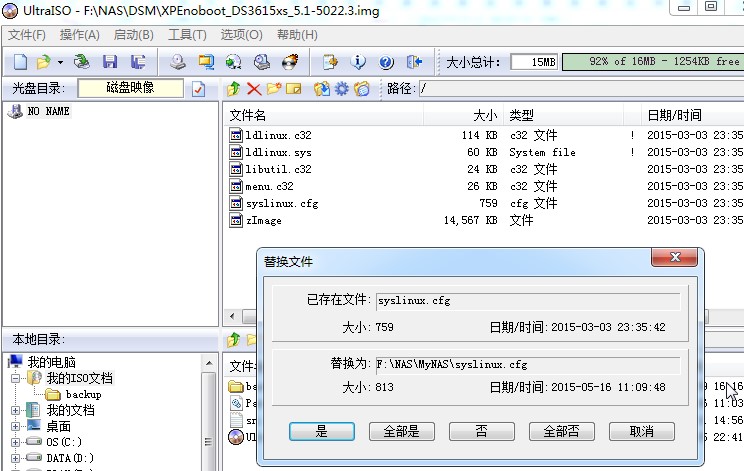
Task: Click the 大小总计 15MB field
Action: 534,62
